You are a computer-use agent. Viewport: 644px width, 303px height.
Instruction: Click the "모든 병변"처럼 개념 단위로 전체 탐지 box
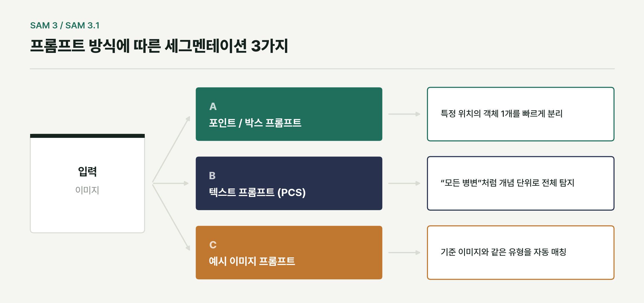click(521, 183)
